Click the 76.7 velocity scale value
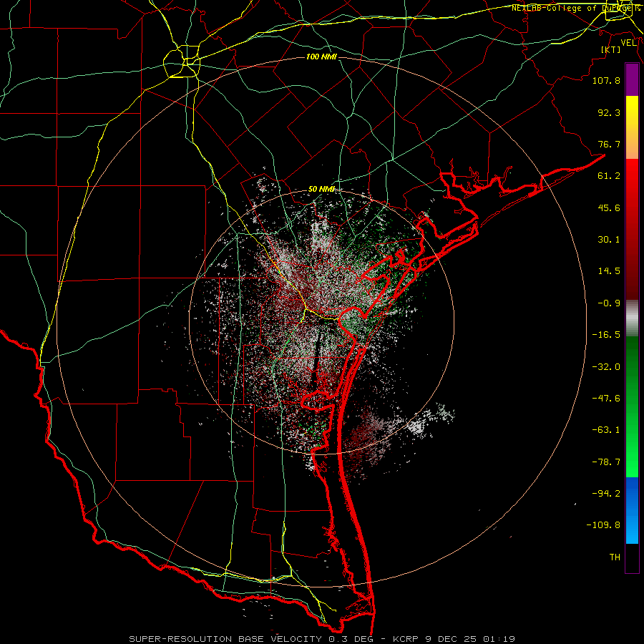The image size is (644, 644). pos(609,144)
